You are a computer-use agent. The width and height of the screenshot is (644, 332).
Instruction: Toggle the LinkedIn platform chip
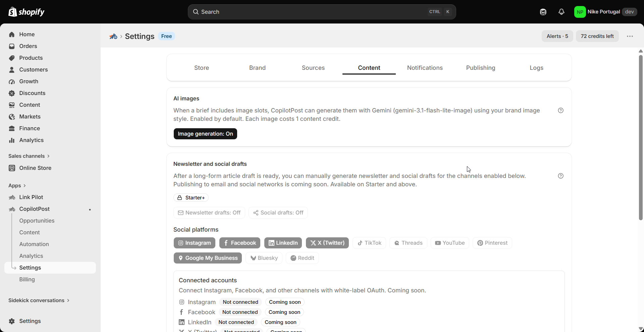[x=283, y=243]
